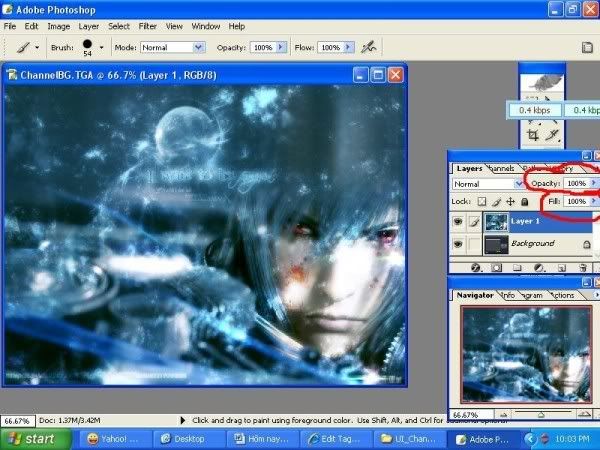Image resolution: width=600 pixels, height=450 pixels.
Task: Enable the Airbrush option
Action: 369,47
